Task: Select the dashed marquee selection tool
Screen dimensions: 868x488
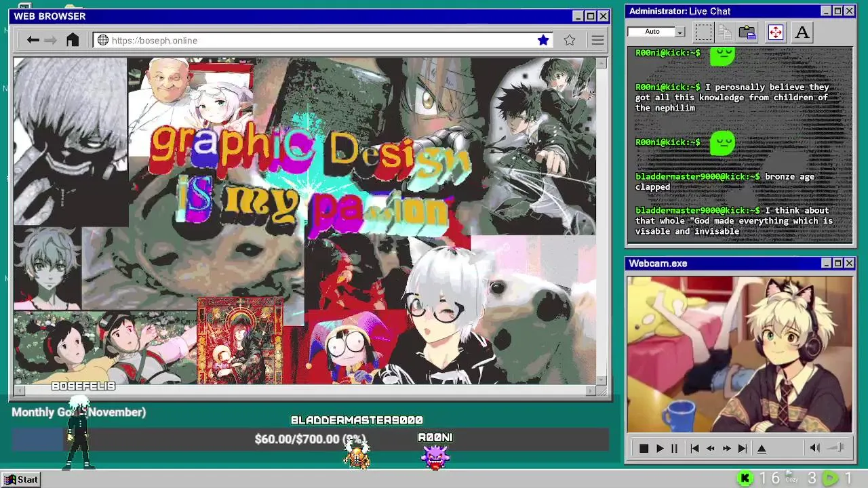Action: pos(704,32)
